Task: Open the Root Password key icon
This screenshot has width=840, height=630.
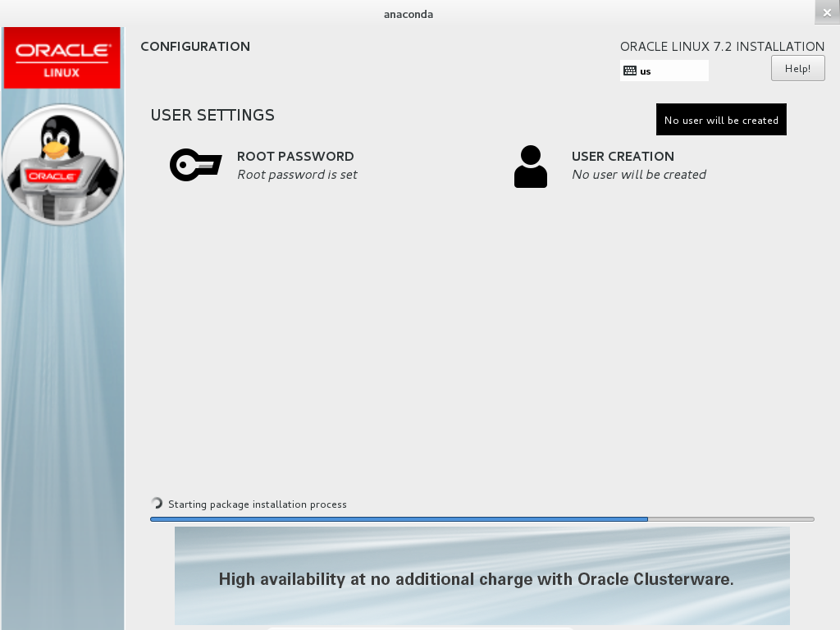Action: point(195,165)
